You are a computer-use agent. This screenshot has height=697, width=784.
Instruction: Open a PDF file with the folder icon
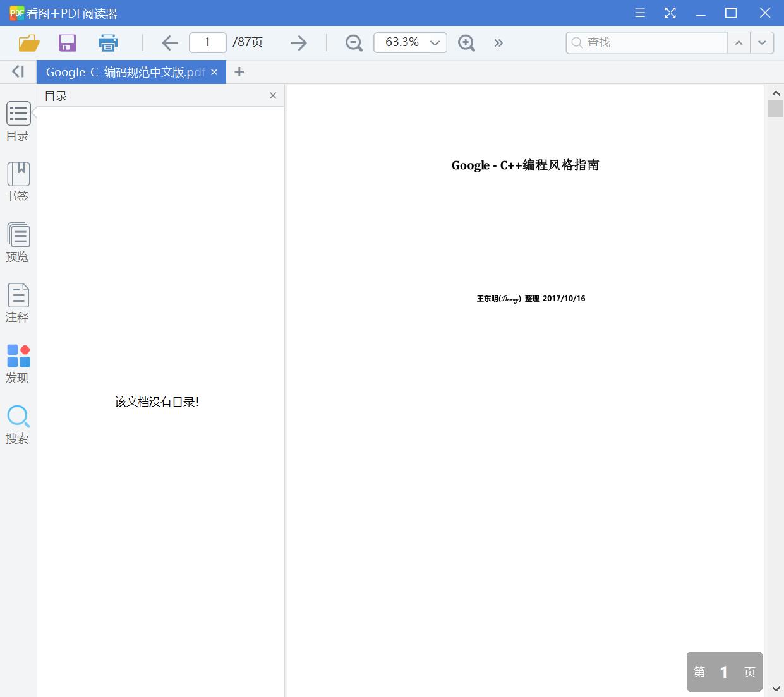pos(28,42)
